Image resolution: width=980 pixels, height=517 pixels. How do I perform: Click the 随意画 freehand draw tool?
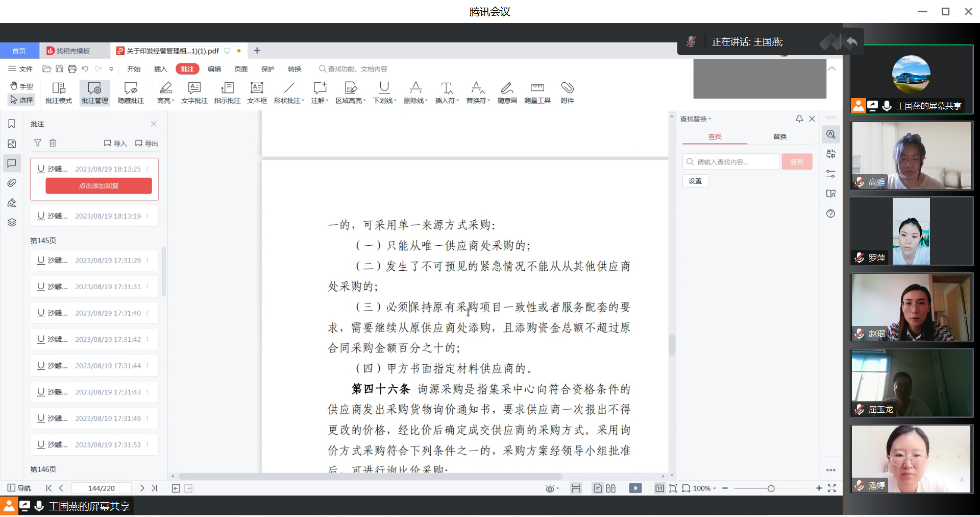click(507, 92)
